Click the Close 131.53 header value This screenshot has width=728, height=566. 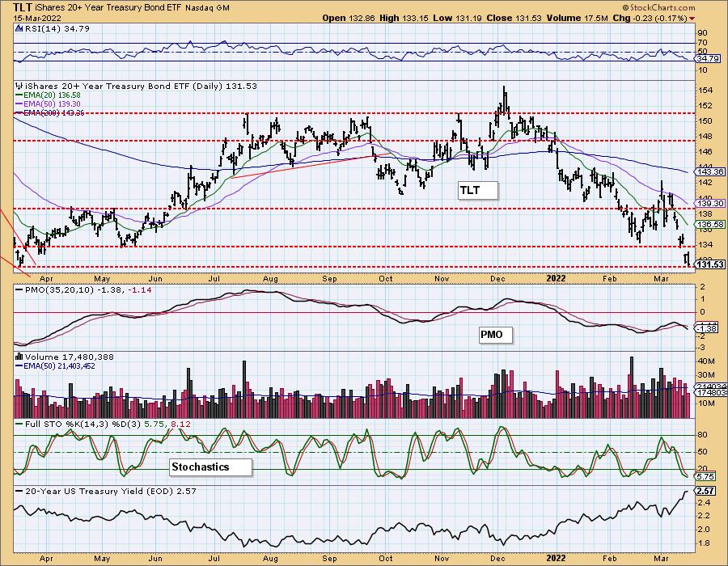coord(514,18)
